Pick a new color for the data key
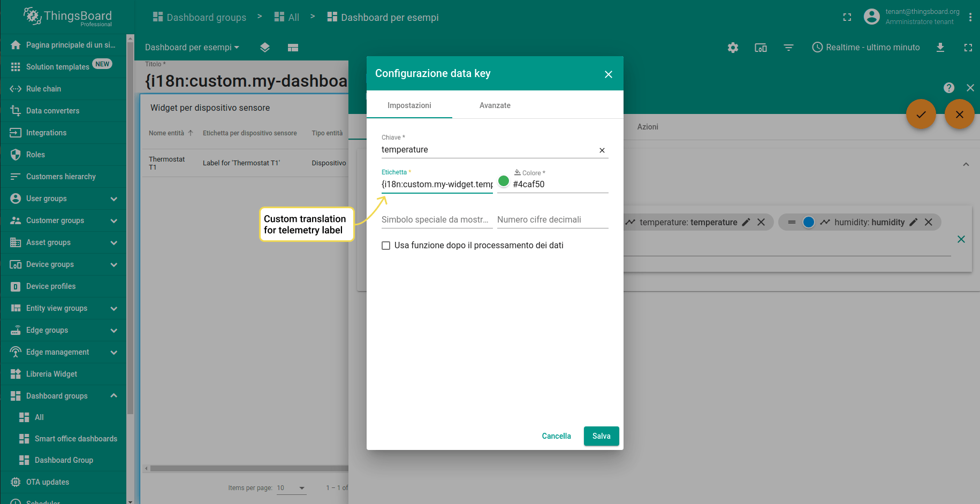The width and height of the screenshot is (980, 504). pyautogui.click(x=504, y=181)
